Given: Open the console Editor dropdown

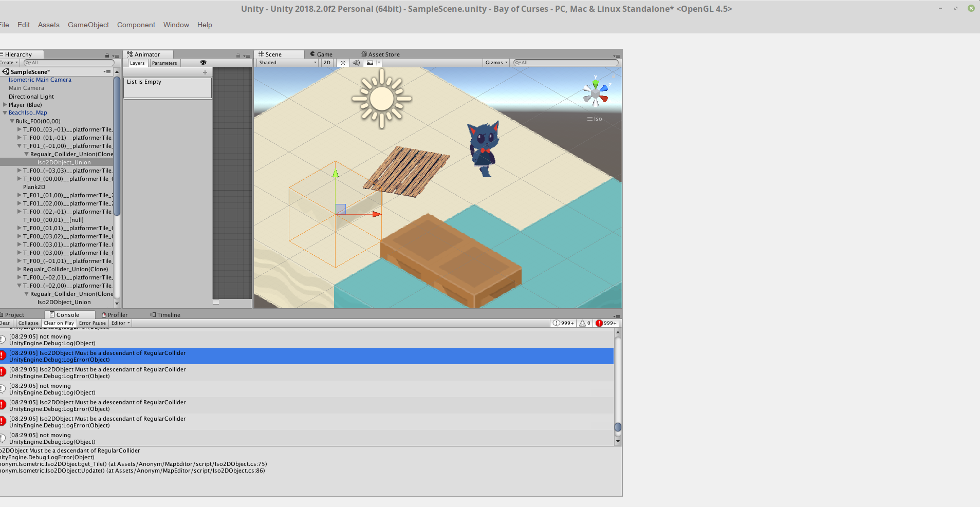Looking at the screenshot, I should [x=121, y=323].
